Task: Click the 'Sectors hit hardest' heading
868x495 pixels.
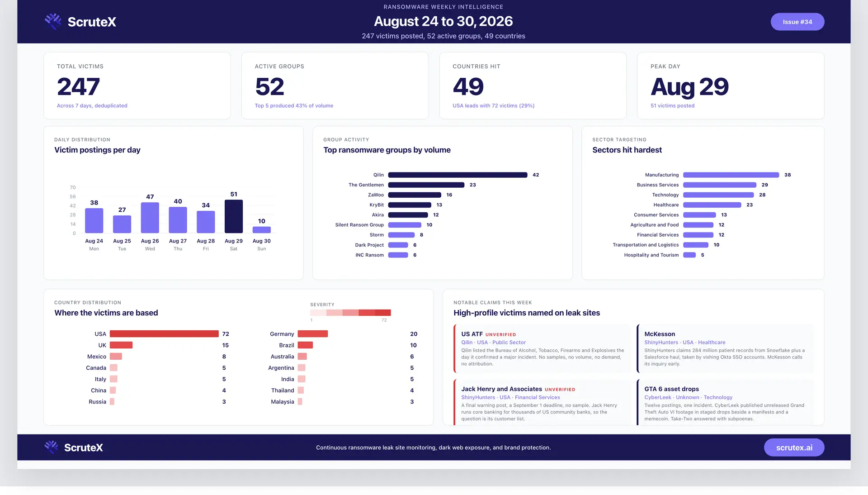Action: (627, 150)
